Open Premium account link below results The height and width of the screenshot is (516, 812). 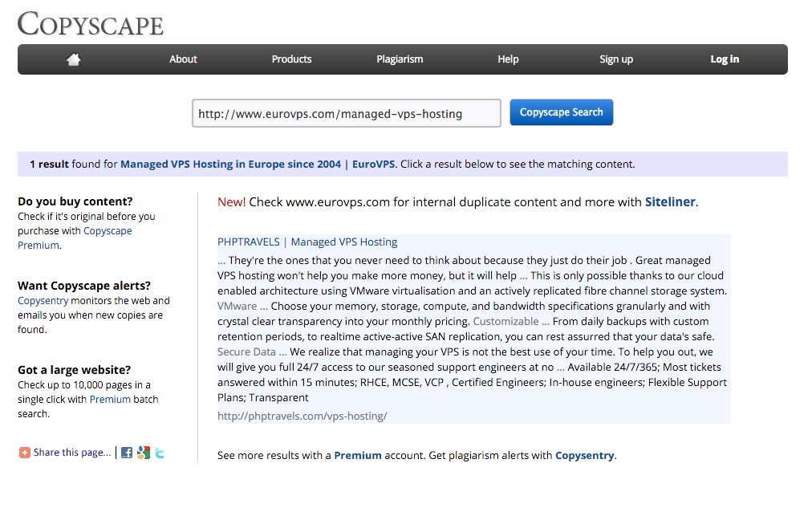click(358, 455)
